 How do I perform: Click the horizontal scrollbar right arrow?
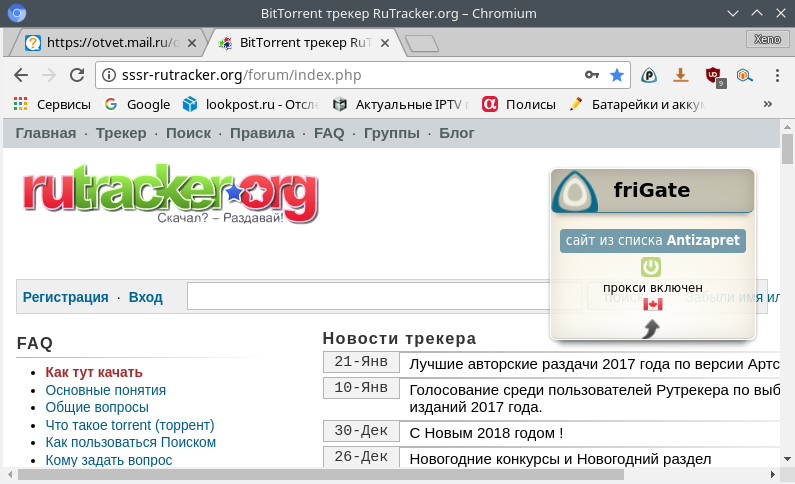(x=773, y=475)
